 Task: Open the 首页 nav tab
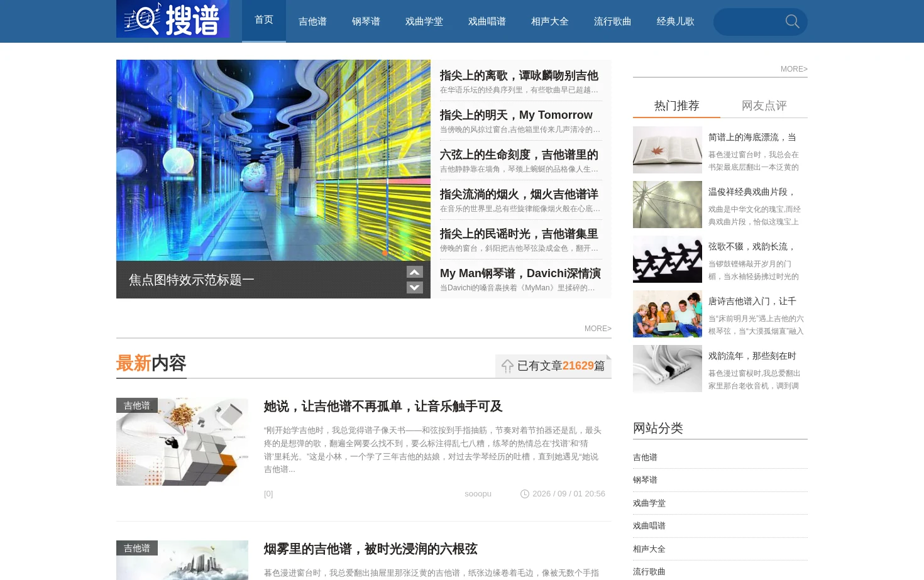point(264,21)
